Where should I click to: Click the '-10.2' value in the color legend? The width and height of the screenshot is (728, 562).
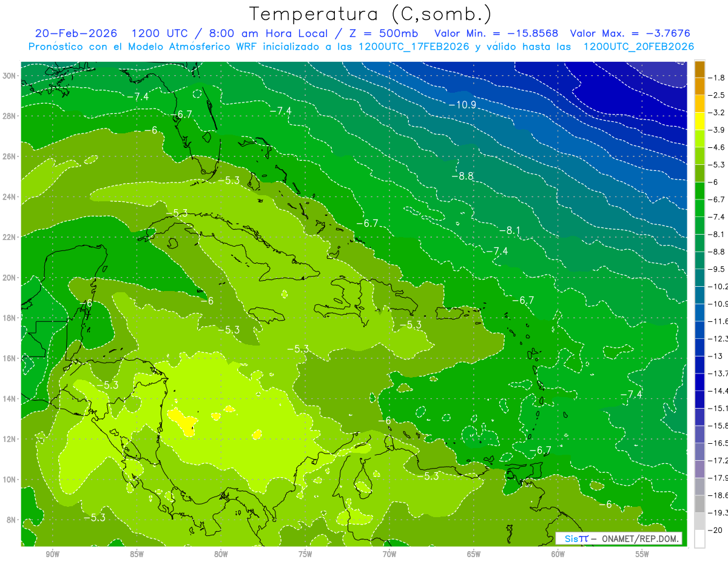[x=718, y=286]
